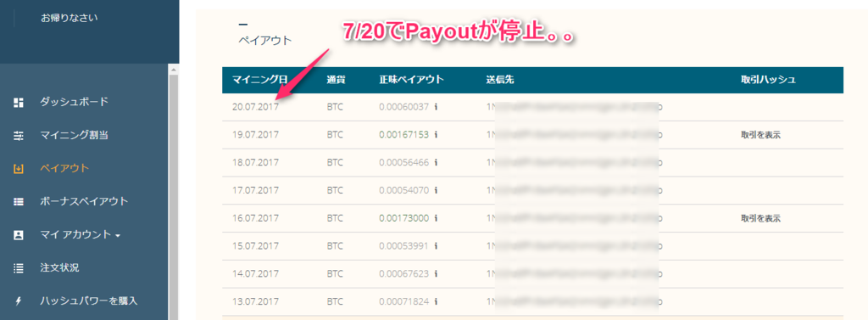Click info icon beside 0.00054070 payout
Viewport: 868px width, 320px height.
pos(436,190)
